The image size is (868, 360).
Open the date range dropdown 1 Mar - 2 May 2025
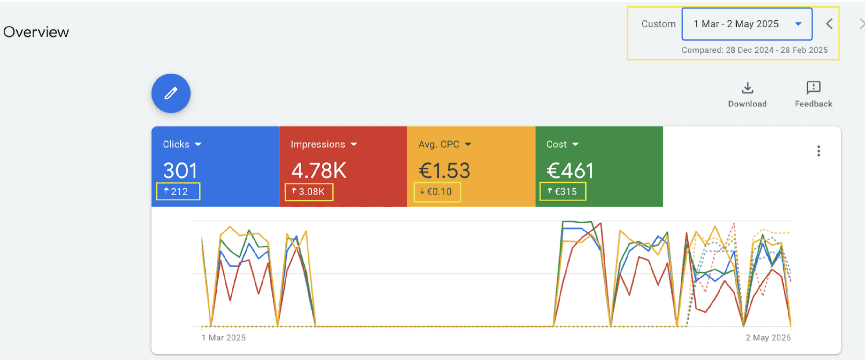point(747,24)
